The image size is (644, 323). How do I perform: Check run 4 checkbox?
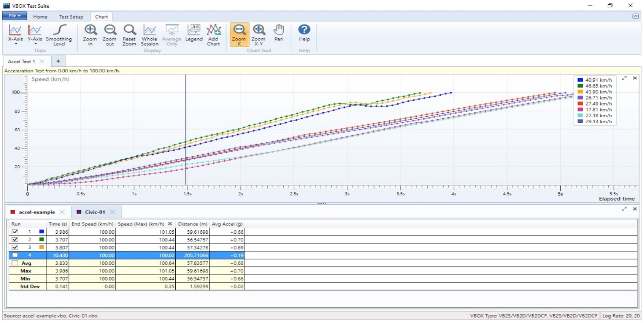click(x=15, y=255)
